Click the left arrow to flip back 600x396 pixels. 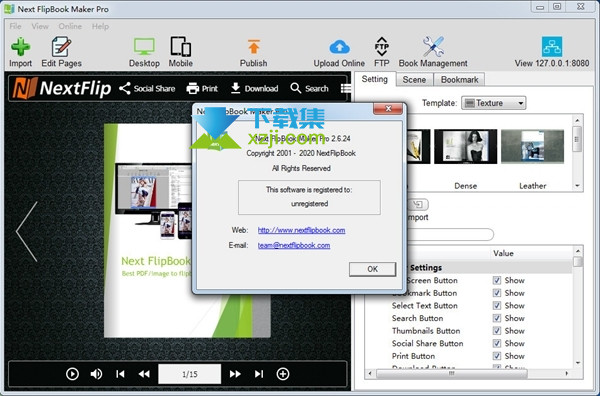pos(27,231)
